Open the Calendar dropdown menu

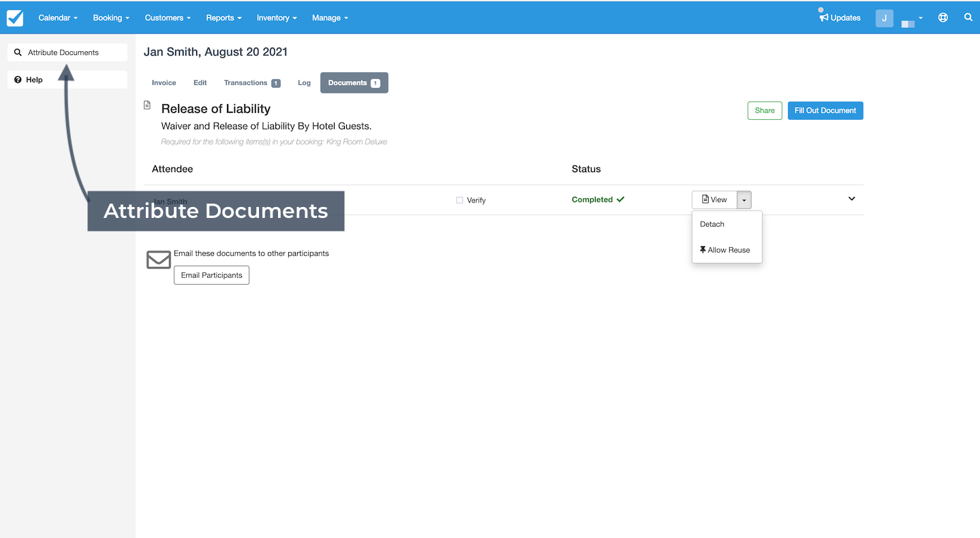[58, 18]
